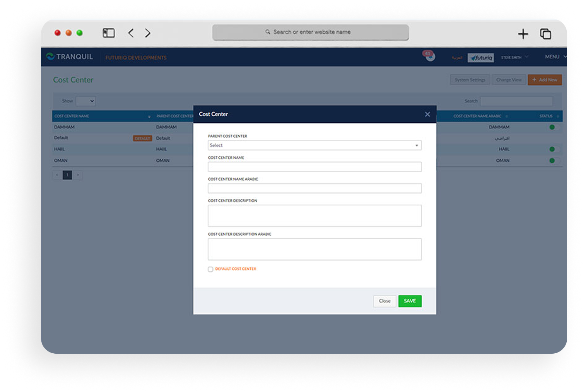
Task: Open the Parent Cost Center dropdown
Action: point(315,146)
